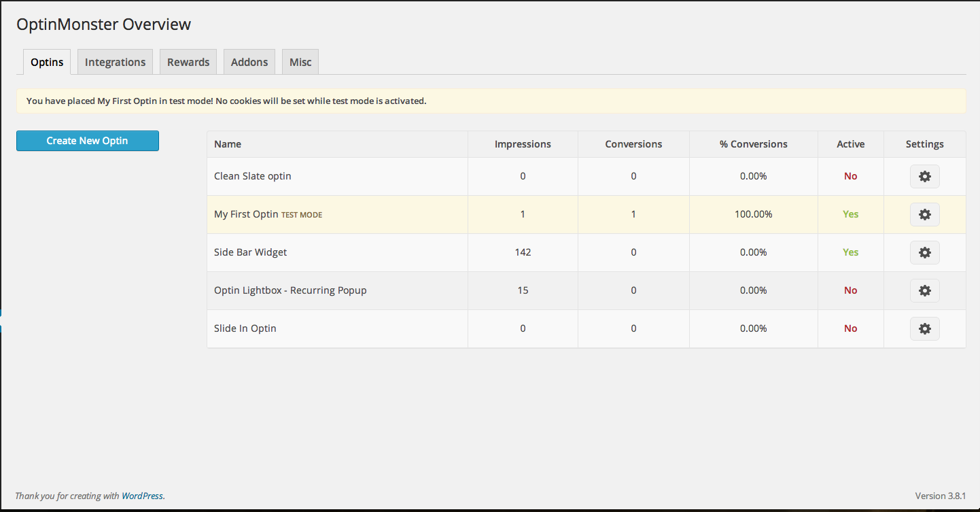
Task: Open settings gear for Side Bar Widget
Action: [924, 252]
